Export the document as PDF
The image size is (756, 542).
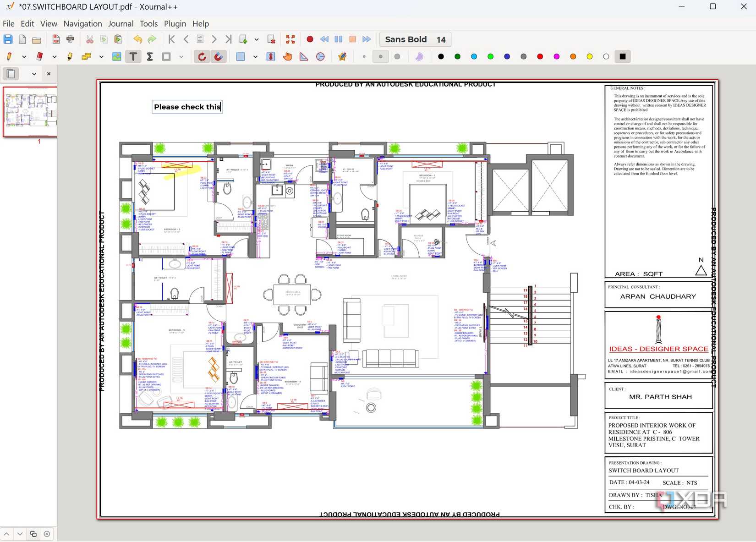[55, 39]
